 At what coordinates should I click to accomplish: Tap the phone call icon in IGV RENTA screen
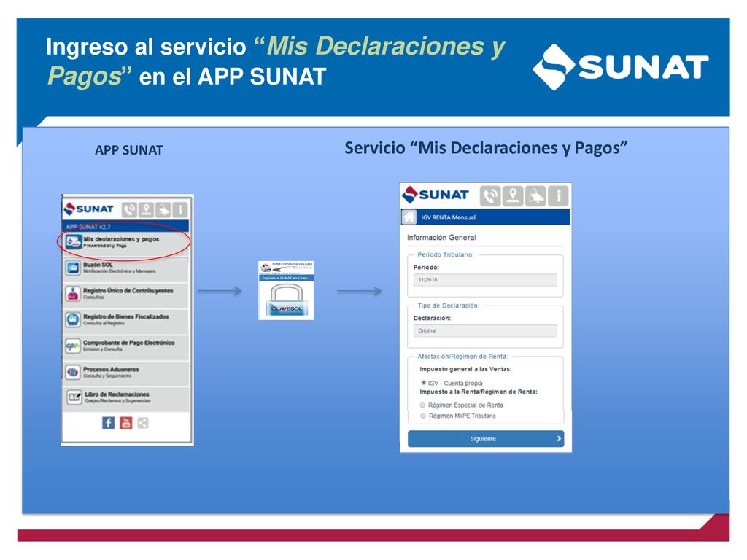[490, 195]
